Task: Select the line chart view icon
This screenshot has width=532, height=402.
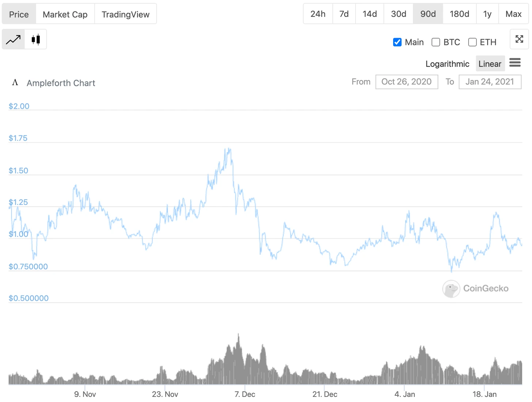Action: click(x=13, y=39)
